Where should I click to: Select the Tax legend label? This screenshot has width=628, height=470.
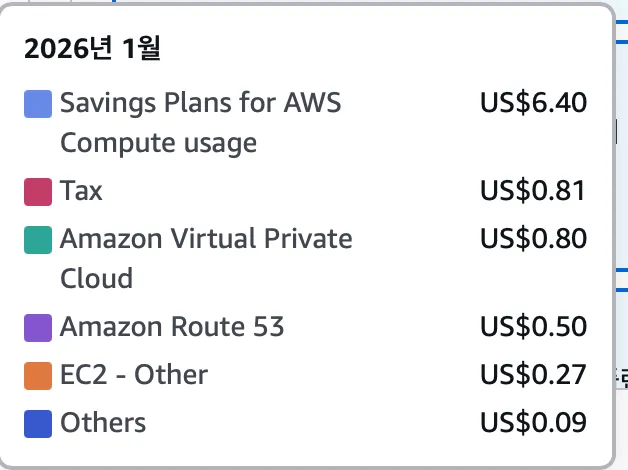tap(81, 190)
